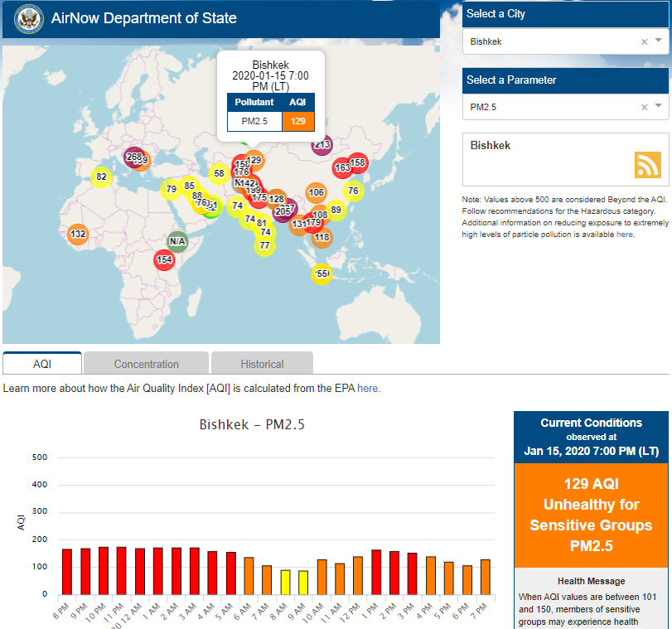672x629 pixels.
Task: Follow the particle pollution exposure 'here' link
Action: 624,235
